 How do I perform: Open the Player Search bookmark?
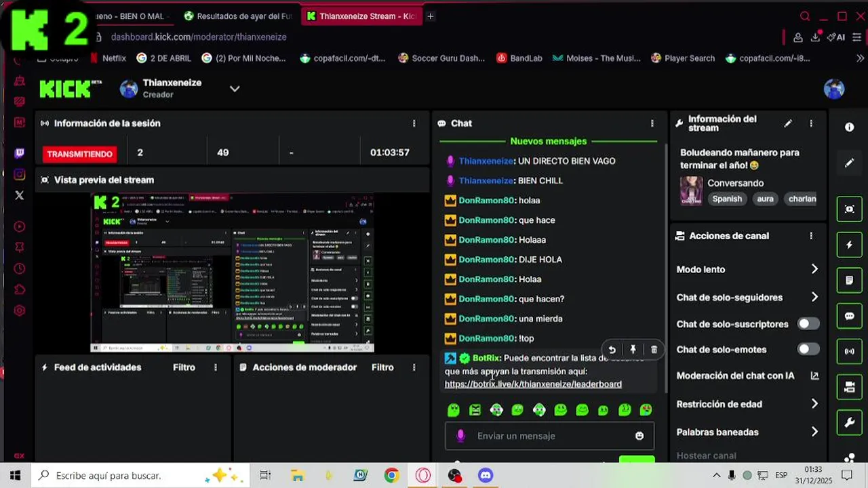[x=683, y=58]
